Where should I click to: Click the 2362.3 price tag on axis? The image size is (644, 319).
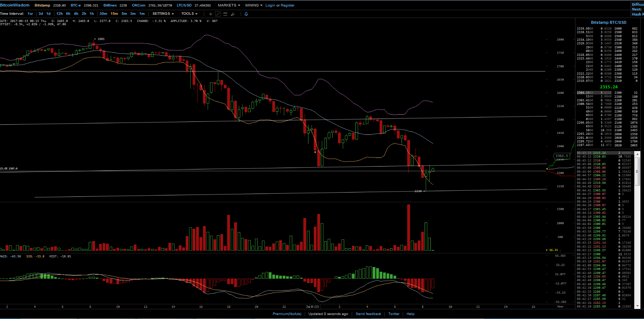(x=561, y=156)
